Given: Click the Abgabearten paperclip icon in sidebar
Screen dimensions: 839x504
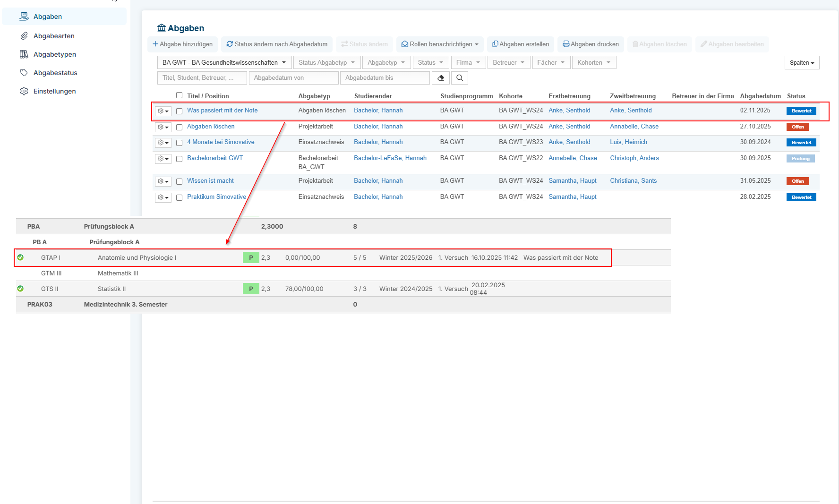Looking at the screenshot, I should tap(24, 36).
